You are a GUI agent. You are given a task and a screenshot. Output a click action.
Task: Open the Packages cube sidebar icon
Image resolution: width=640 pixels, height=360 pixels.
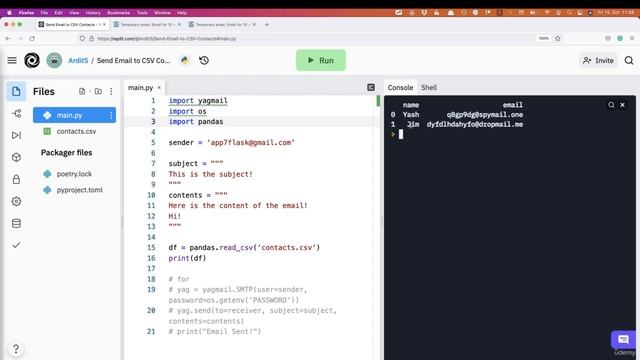tap(16, 157)
